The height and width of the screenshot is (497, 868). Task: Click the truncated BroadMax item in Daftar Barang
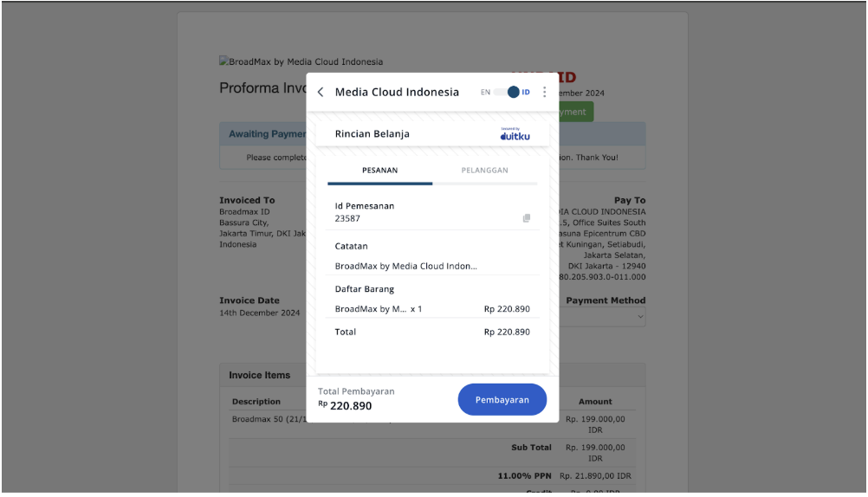(x=371, y=309)
